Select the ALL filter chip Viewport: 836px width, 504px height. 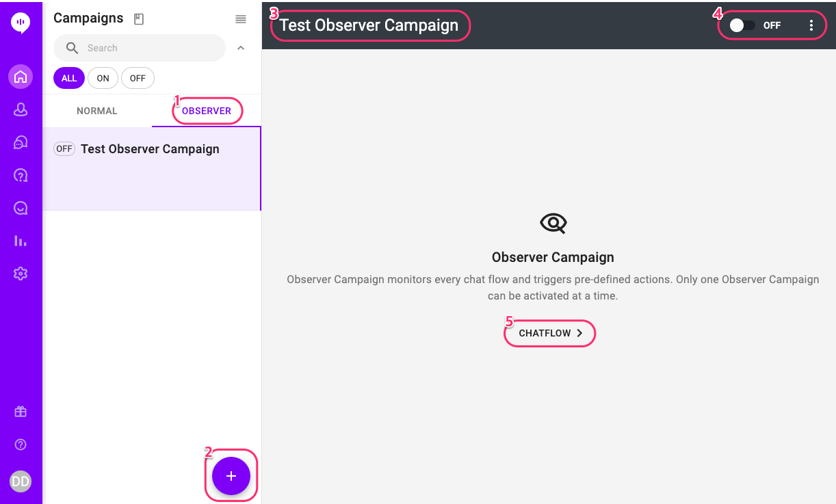coord(69,78)
